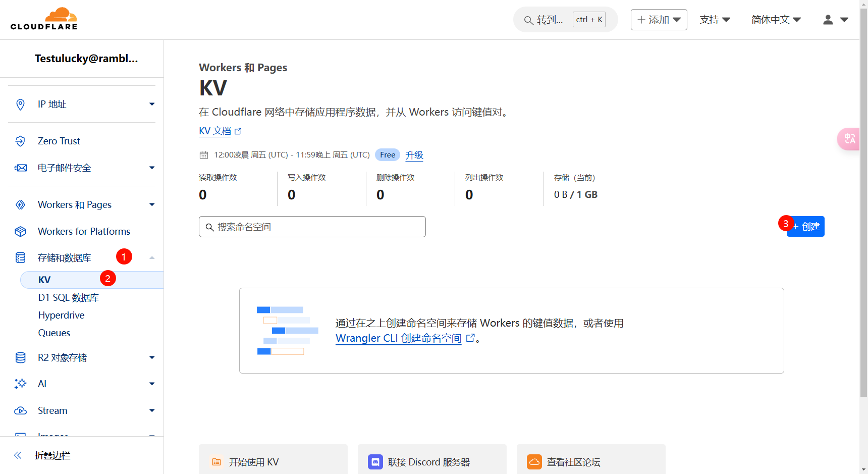
Task: Open the user account profile icon
Action: (x=828, y=20)
